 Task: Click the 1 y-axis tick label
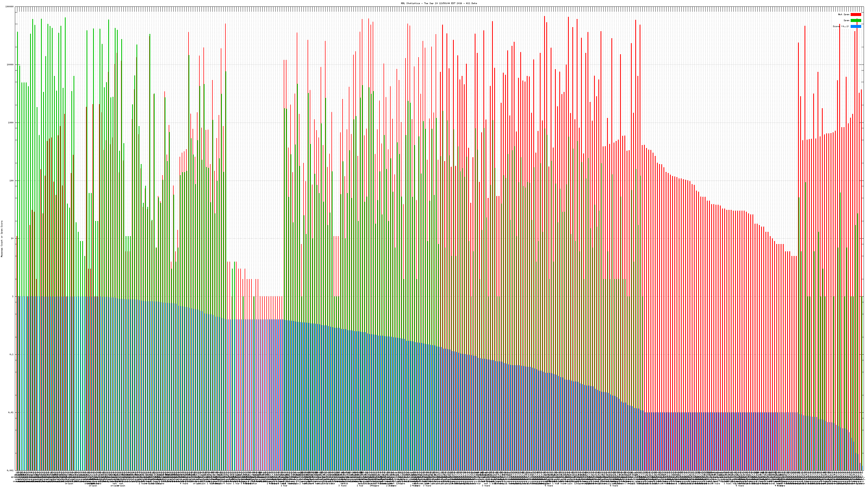[13, 296]
